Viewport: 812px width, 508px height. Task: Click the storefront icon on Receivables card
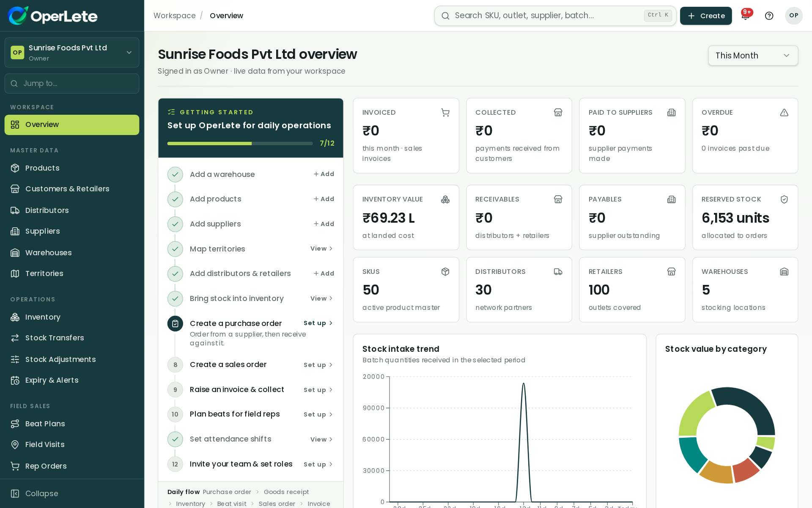coord(558,199)
